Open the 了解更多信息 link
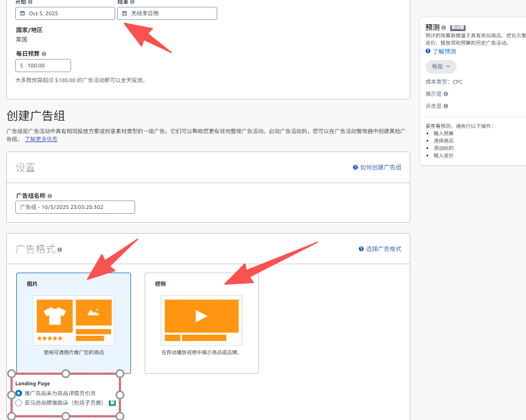526x420 pixels. pyautogui.click(x=41, y=139)
